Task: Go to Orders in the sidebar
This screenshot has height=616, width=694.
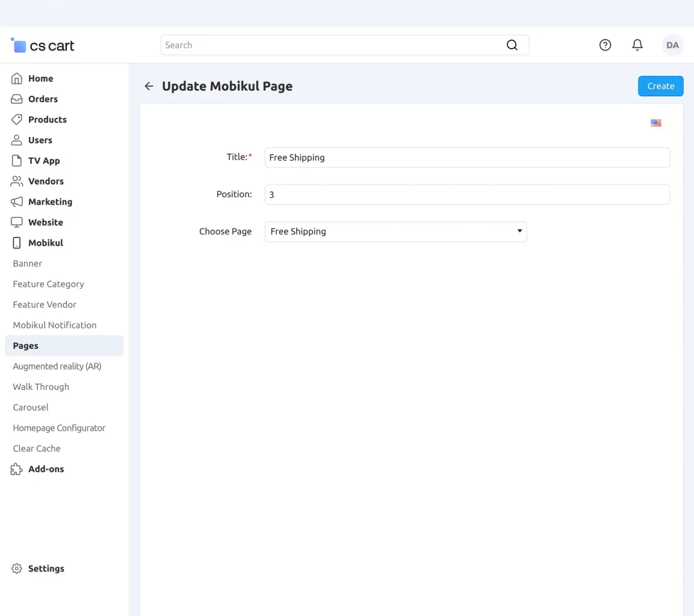Action: 43,99
